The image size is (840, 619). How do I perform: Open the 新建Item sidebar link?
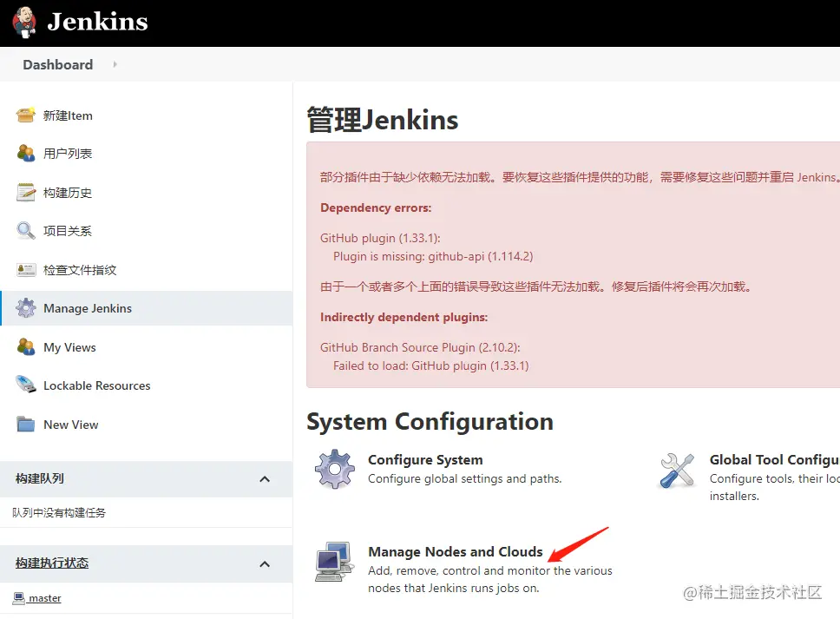68,115
